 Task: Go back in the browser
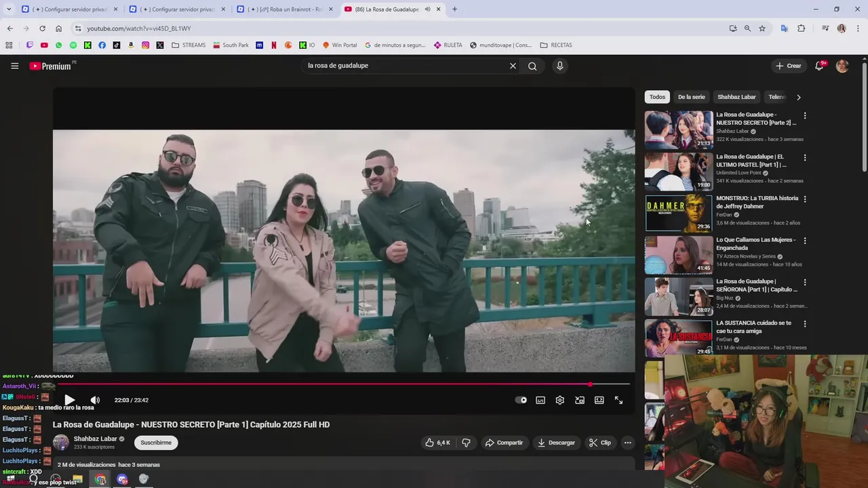click(x=9, y=28)
